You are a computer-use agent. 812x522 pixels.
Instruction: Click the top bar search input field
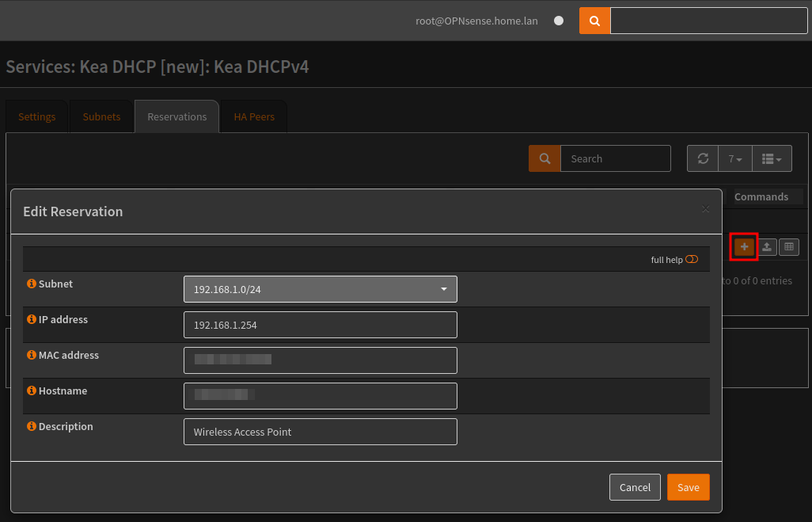tap(708, 21)
